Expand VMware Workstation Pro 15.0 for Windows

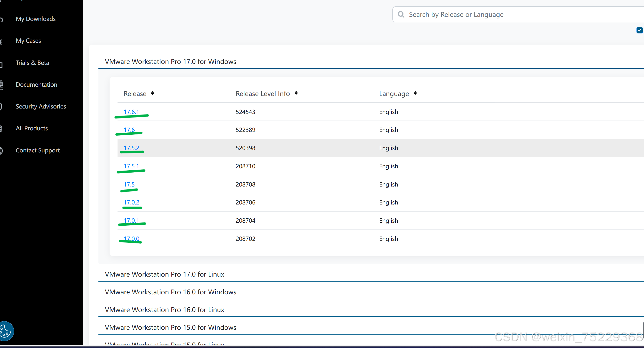pyautogui.click(x=170, y=328)
